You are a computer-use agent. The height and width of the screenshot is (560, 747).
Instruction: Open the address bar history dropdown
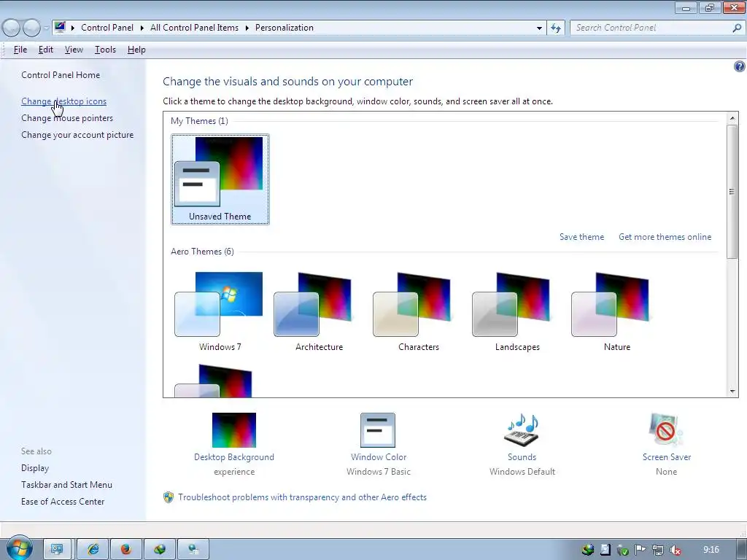tap(539, 28)
